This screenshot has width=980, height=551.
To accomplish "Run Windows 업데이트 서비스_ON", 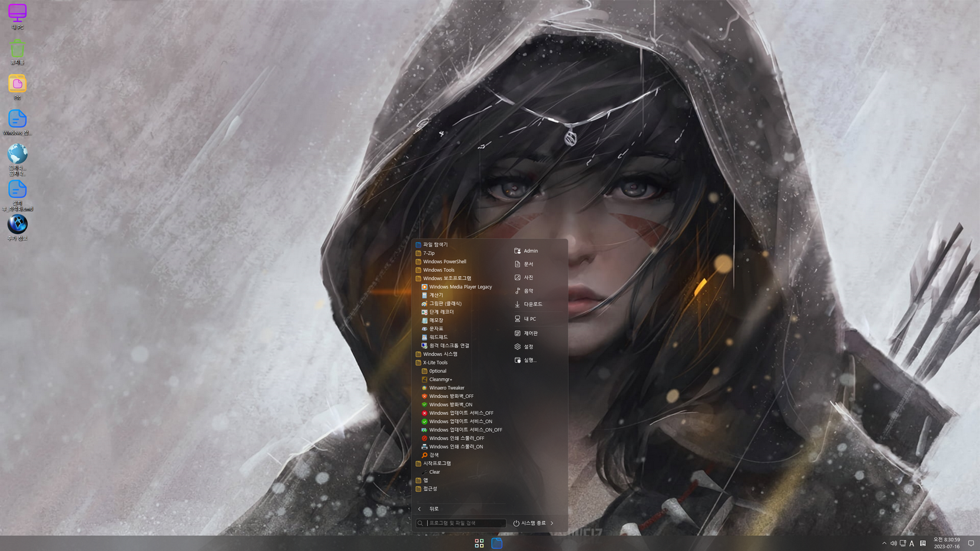I will [456, 421].
